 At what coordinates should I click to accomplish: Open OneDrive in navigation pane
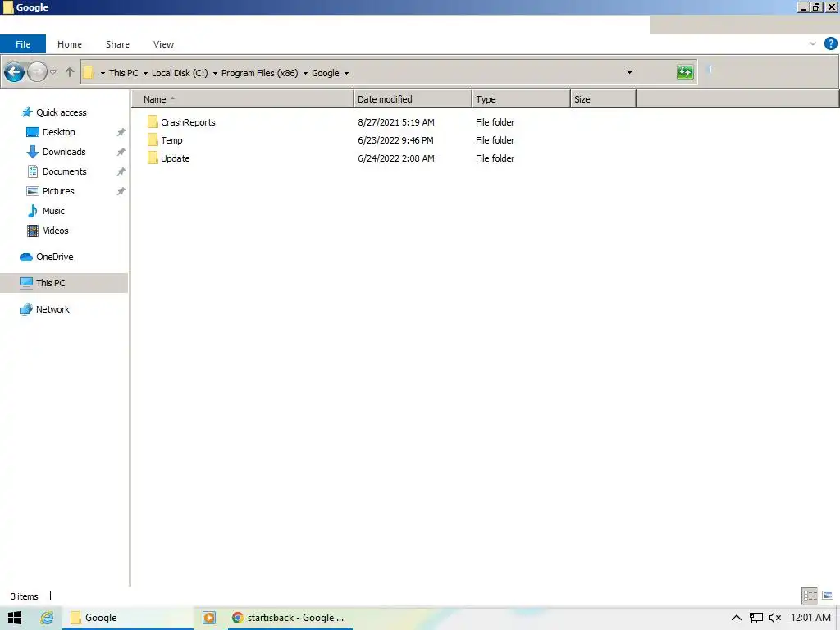tap(55, 257)
